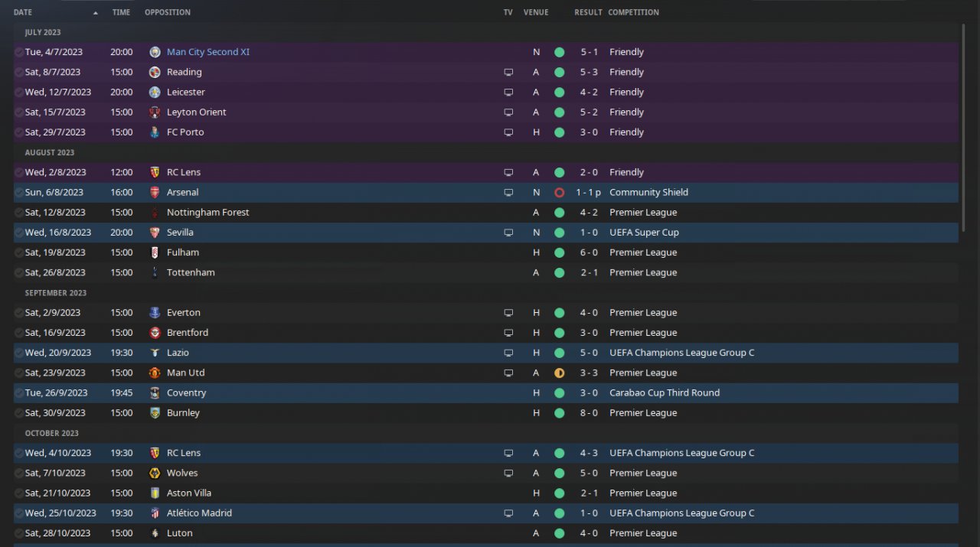The width and height of the screenshot is (980, 547).
Task: Select the Venue column header
Action: pos(536,13)
